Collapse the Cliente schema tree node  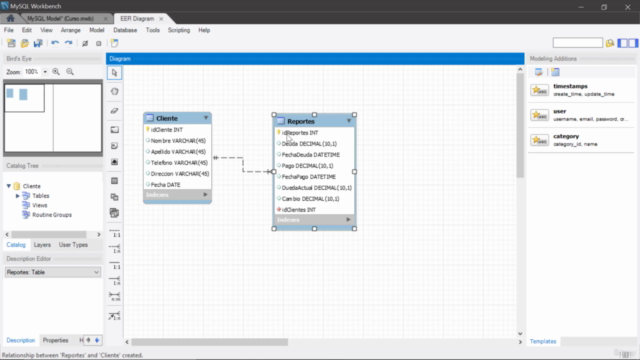pos(9,186)
